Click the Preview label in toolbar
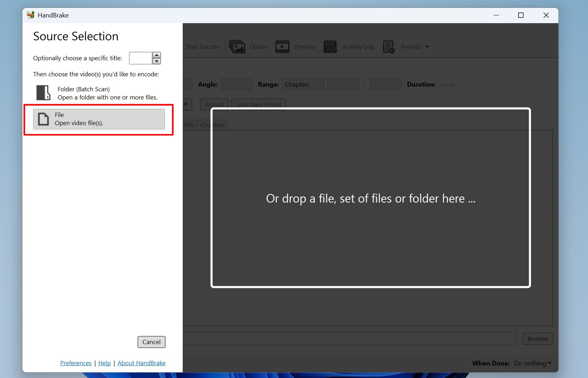Viewport: 588px width, 378px height. [305, 47]
